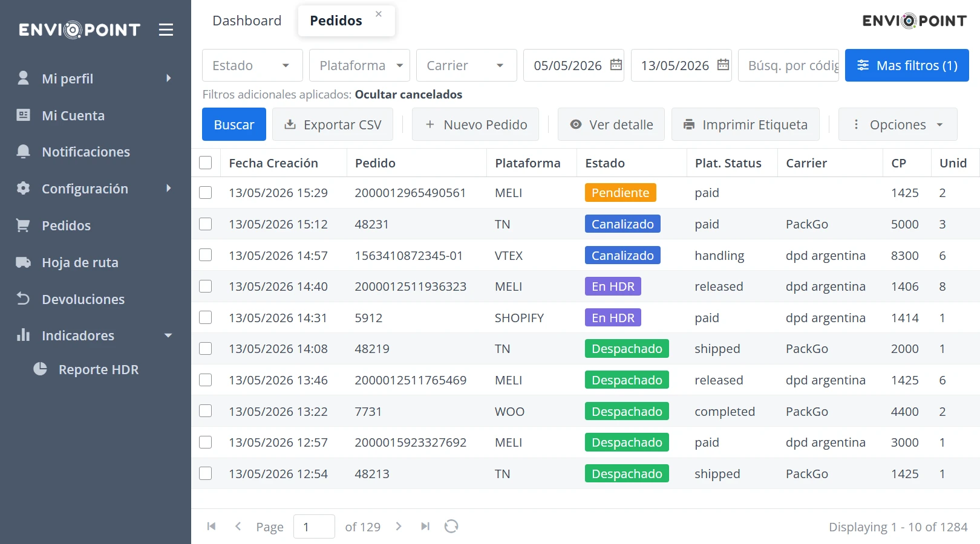Open the calendar for the 13/05/2026 date
The image size is (980, 544).
click(723, 65)
